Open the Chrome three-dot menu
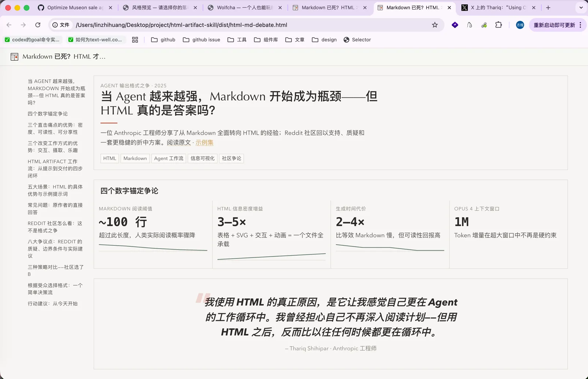The image size is (588, 379). (581, 25)
